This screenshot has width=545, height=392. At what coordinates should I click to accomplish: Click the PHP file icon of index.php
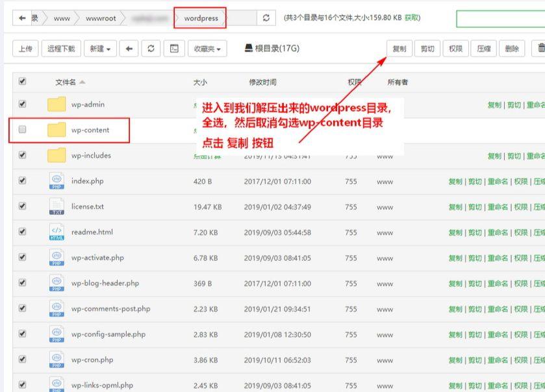[57, 181]
